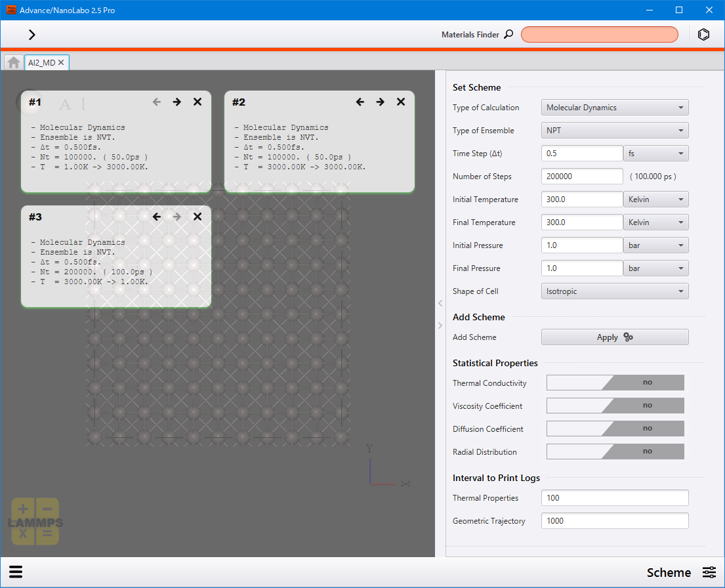Move scheme #2 left with arrow
Image resolution: width=725 pixels, height=588 pixels.
[x=360, y=102]
